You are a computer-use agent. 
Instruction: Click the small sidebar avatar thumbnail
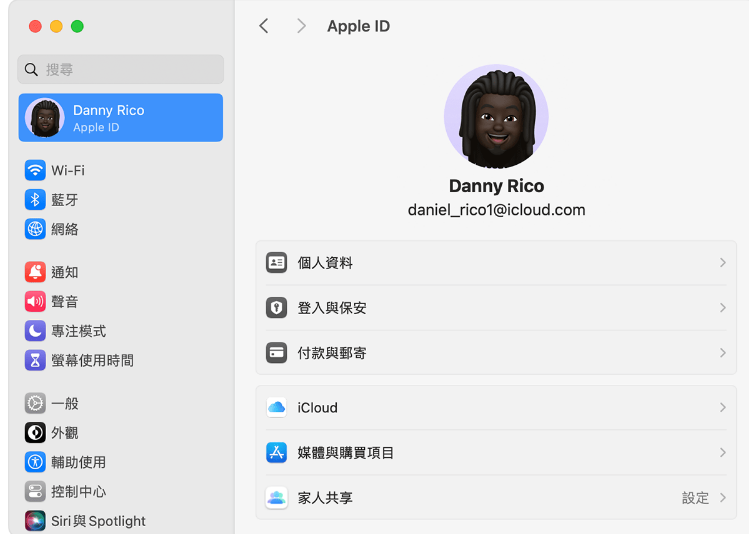(45, 117)
